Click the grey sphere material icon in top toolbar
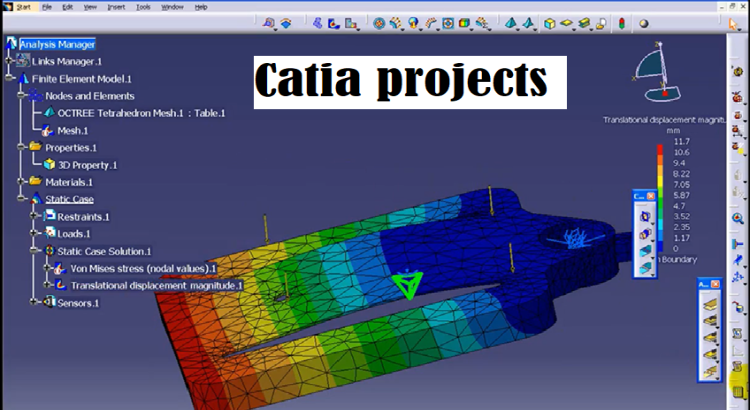This screenshot has width=750, height=410. pyautogui.click(x=644, y=23)
